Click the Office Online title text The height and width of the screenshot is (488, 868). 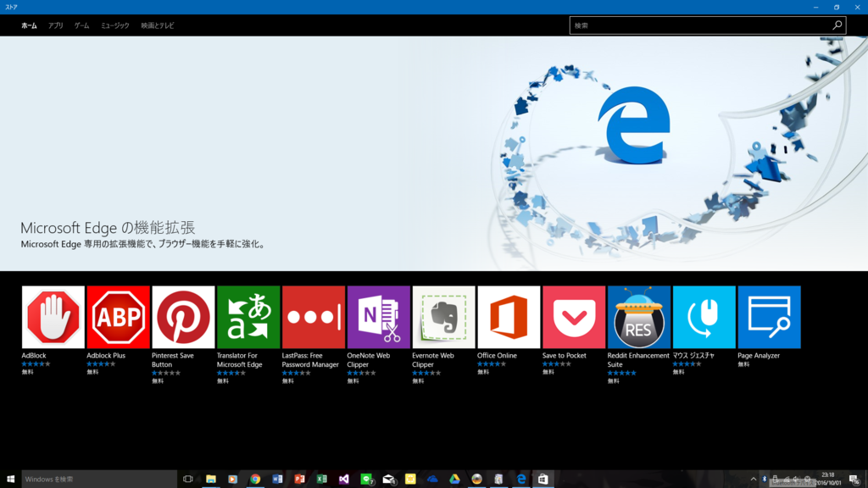point(497,356)
